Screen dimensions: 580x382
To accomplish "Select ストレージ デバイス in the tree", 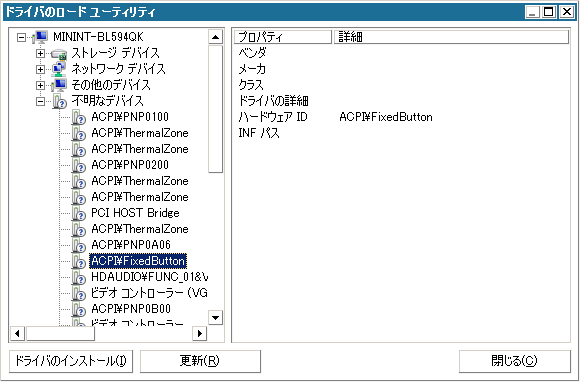I will click(x=115, y=53).
